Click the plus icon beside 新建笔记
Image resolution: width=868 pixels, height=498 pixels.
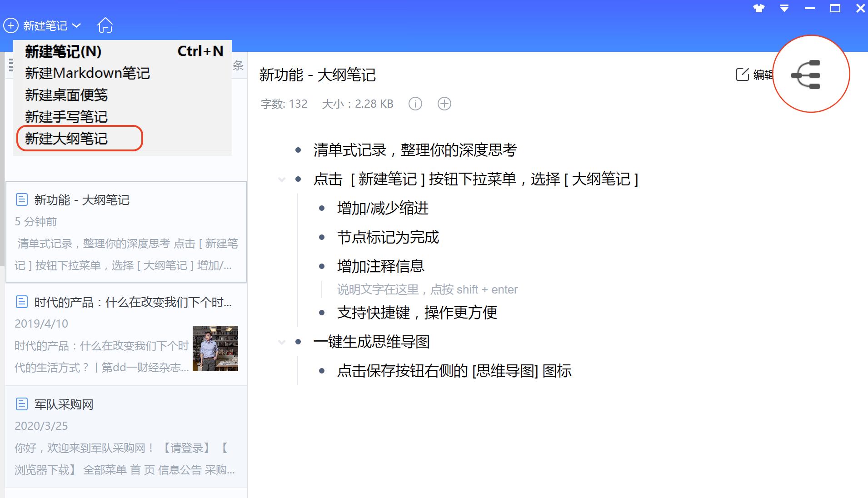11,25
